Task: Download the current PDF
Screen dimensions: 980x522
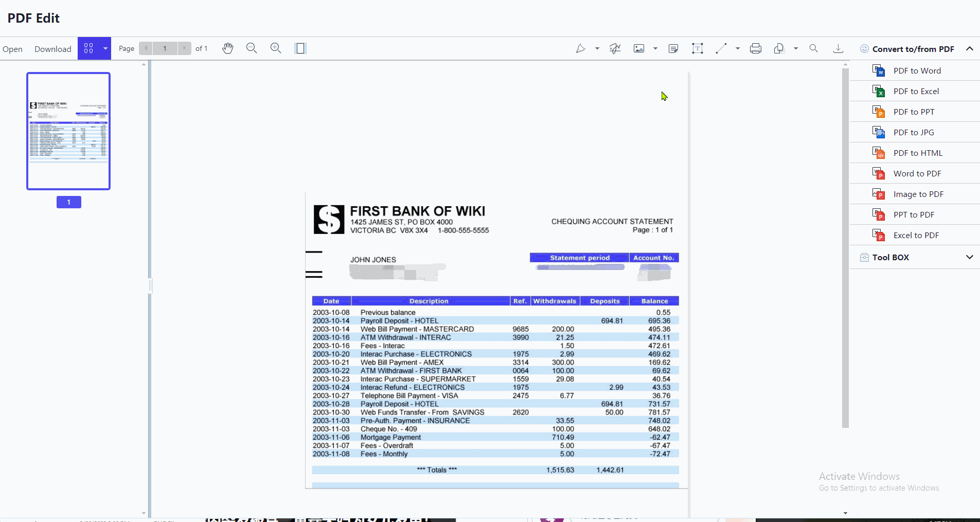Action: 52,48
